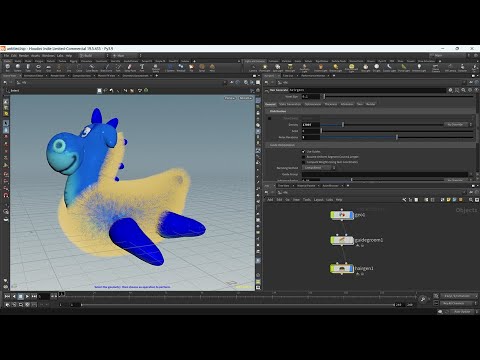Select the Font shelf tool
Viewport: 480px width, 360px height.
(x=142, y=68)
